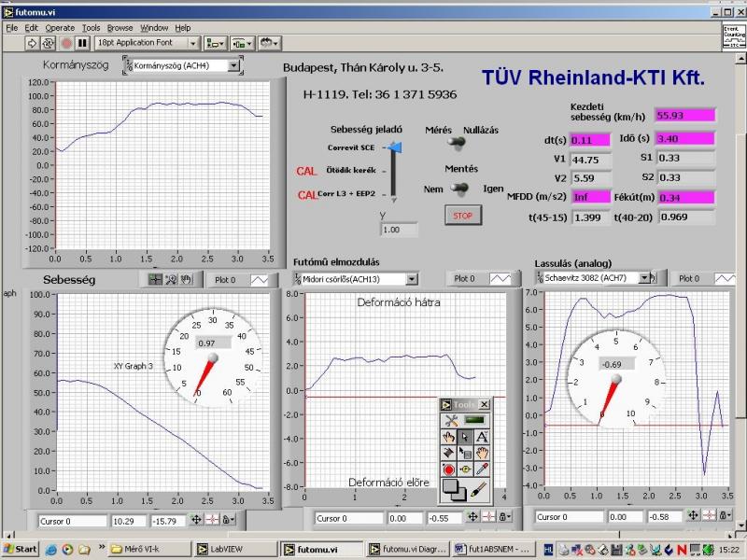
Task: Toggle the lock on Sebesség cursor
Action: tap(229, 520)
